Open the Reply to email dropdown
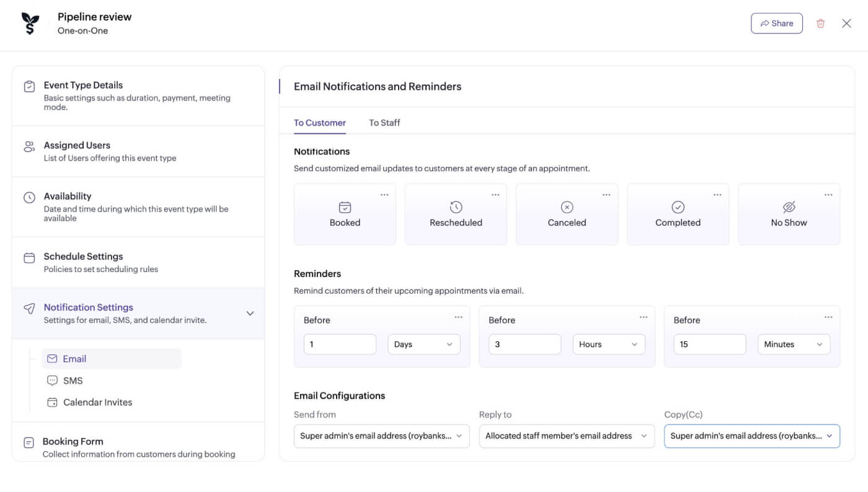 (x=566, y=436)
